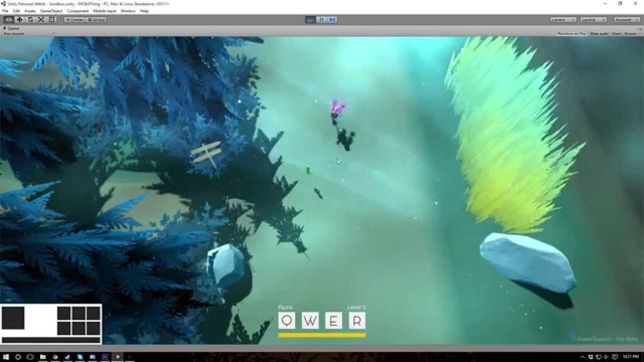
Task: Select the Hand tool in the toolbar
Action: (x=8, y=19)
